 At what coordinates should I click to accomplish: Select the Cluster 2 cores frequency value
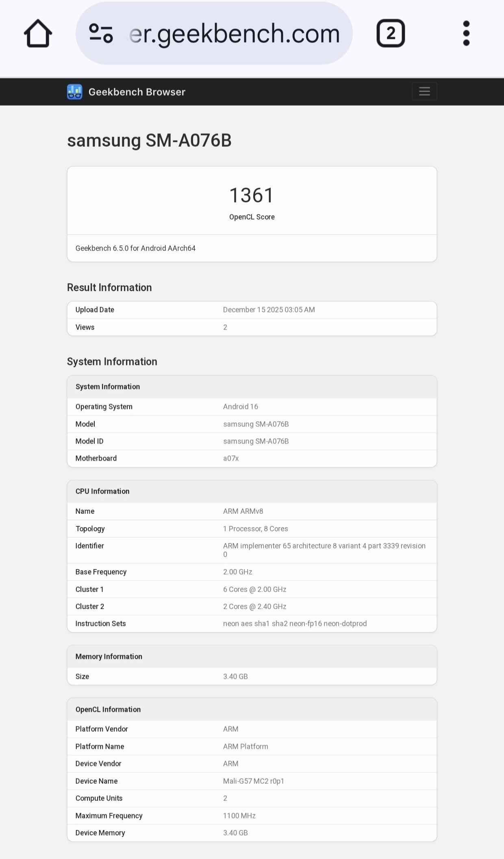(x=254, y=607)
